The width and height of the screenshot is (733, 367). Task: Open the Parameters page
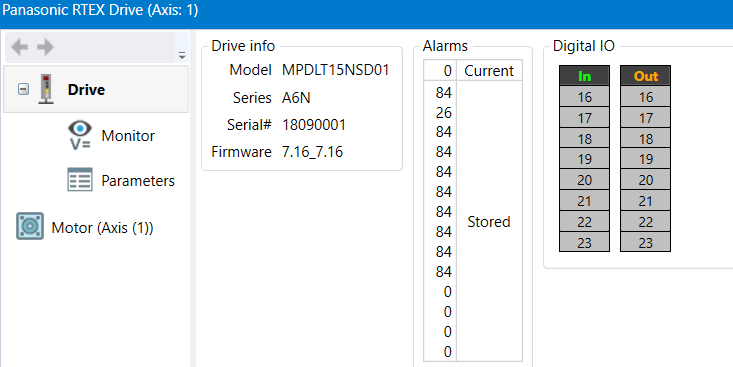coord(138,181)
